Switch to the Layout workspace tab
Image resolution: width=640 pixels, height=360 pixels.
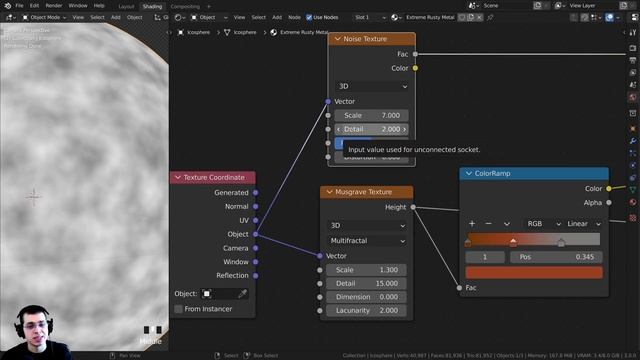[126, 7]
